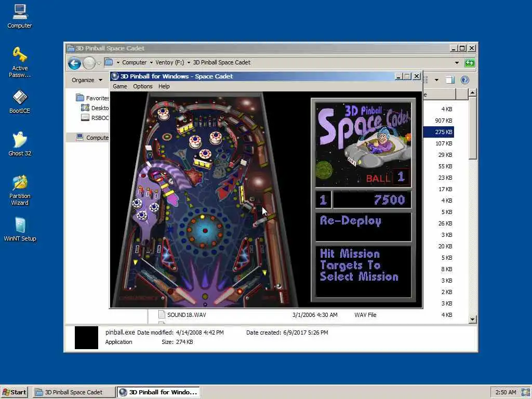Click the file row with size 20 KB
Screen dimensions: 532x399
[x=438, y=246]
